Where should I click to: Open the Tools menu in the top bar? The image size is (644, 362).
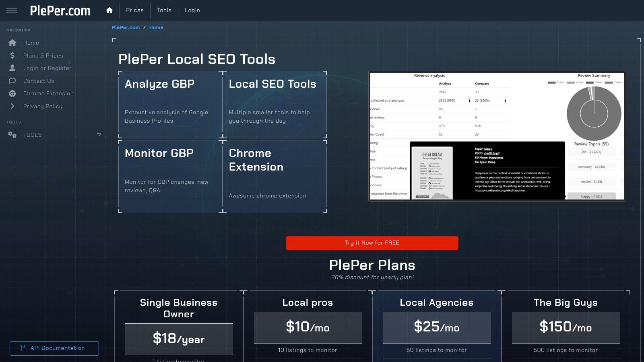pos(164,10)
